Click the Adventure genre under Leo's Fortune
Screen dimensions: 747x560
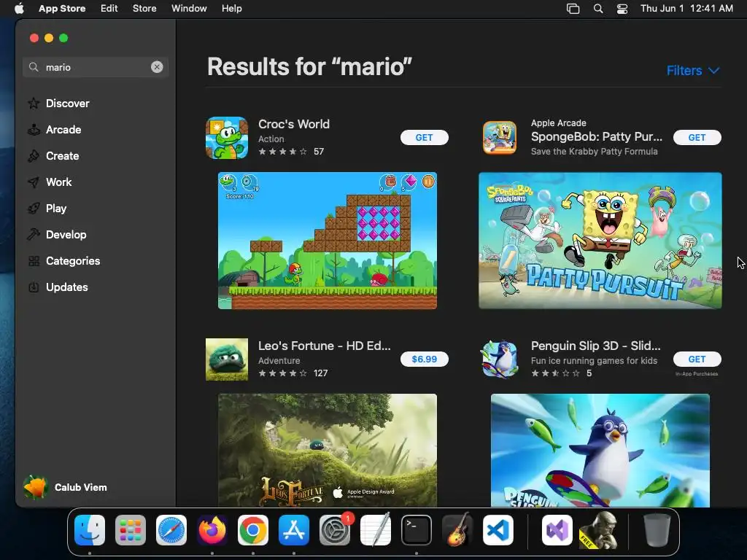[279, 360]
